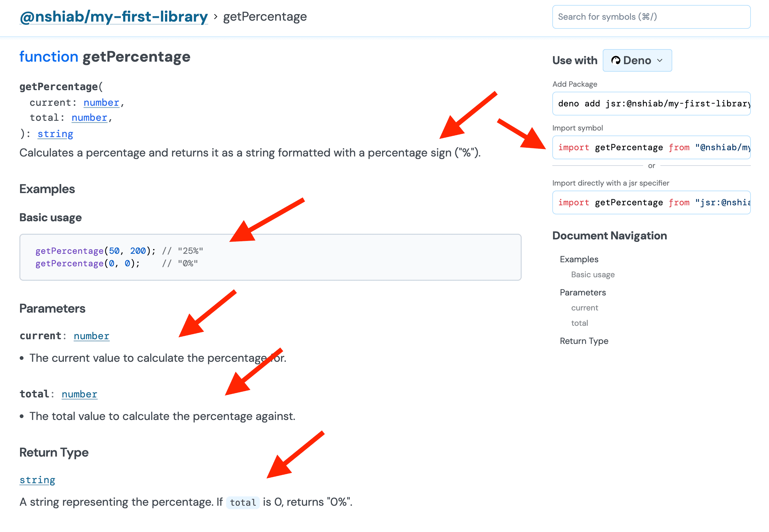Click the 'number' link under current parameter
Image resolution: width=769 pixels, height=532 pixels.
click(x=91, y=336)
